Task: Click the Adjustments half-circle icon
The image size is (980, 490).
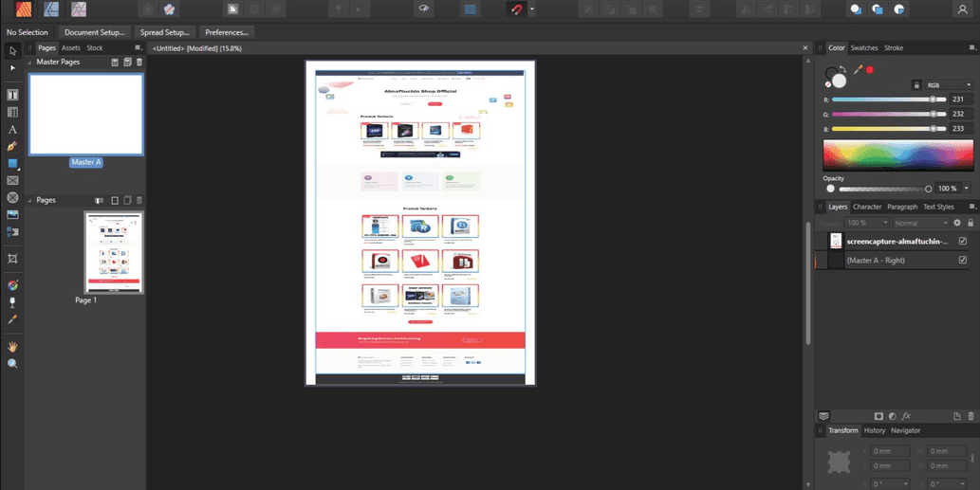Action: (892, 416)
